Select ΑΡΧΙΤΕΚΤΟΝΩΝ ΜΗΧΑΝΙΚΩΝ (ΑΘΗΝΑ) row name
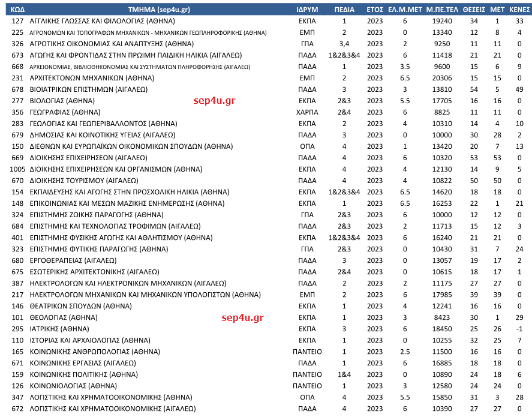 pos(83,78)
